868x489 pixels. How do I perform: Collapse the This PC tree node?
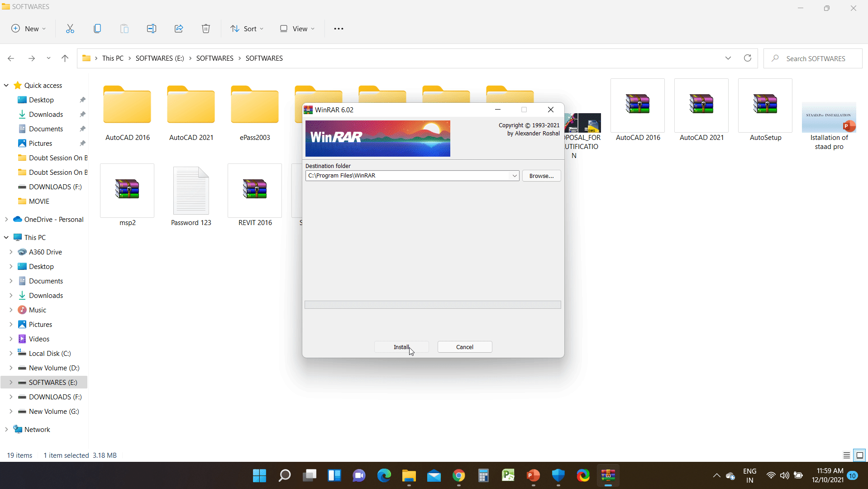6,237
